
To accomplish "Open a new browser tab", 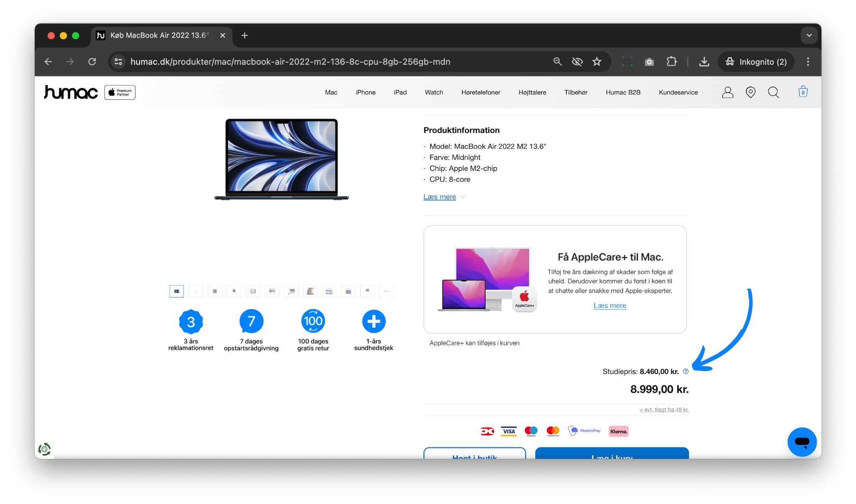I will [x=245, y=36].
